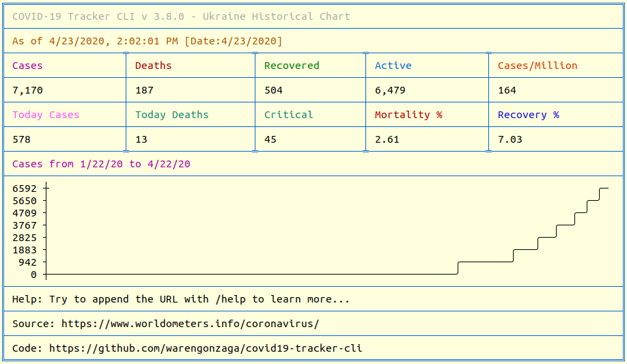Click the chart axis label 4709
This screenshot has width=627, height=364.
[25, 213]
